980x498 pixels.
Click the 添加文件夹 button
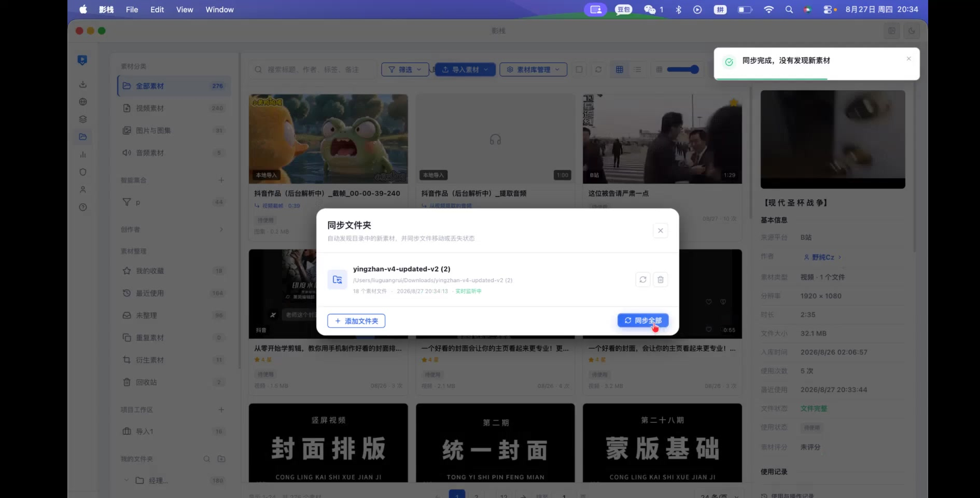point(356,321)
